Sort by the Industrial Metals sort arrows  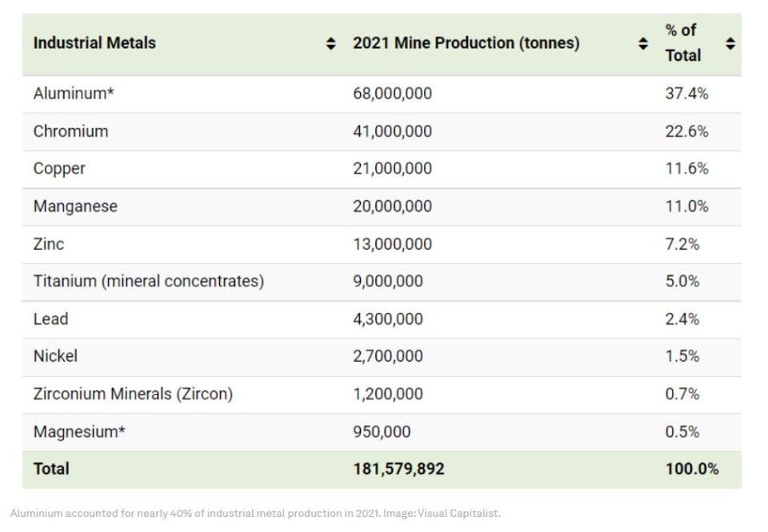[331, 44]
